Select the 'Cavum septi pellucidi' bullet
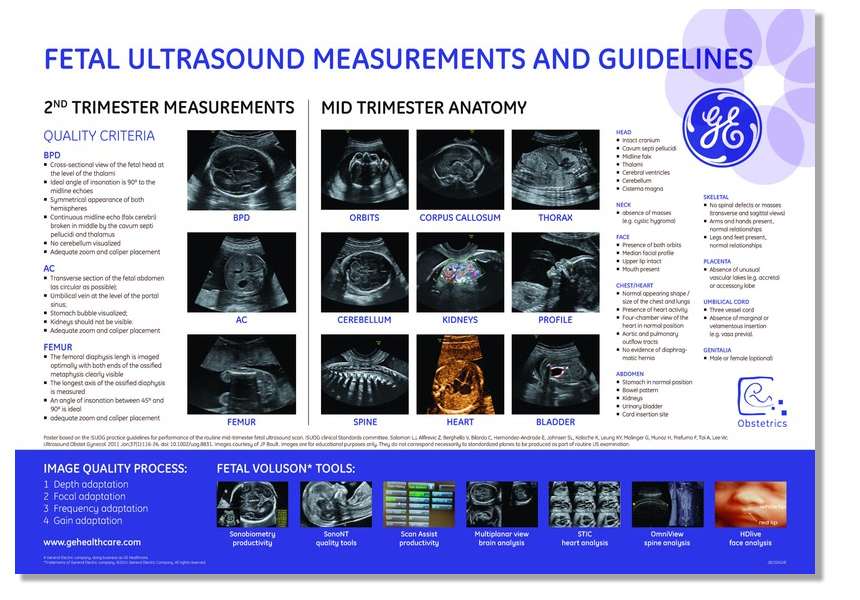Viewport: 860px width, 600px height. tap(649, 148)
